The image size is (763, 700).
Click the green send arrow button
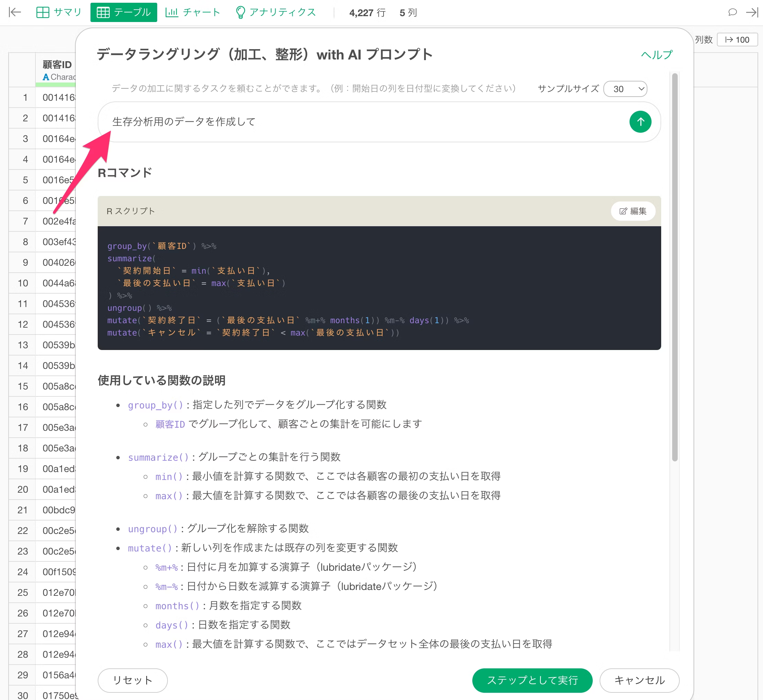640,122
